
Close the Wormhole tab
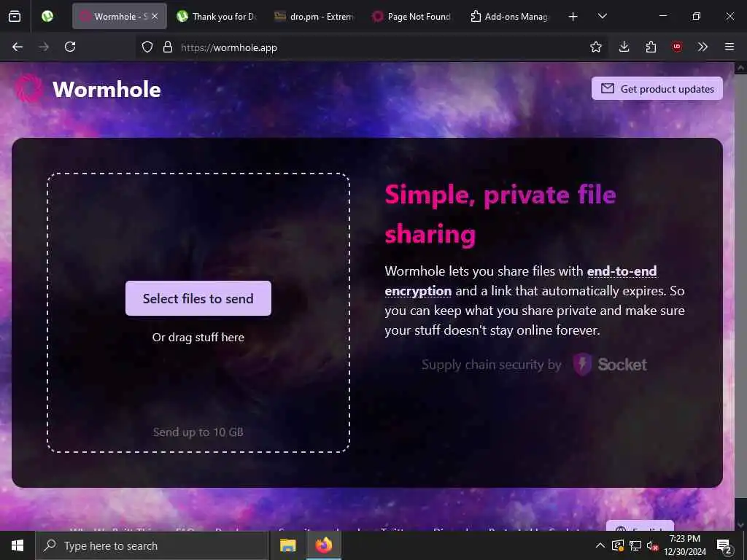tap(155, 17)
